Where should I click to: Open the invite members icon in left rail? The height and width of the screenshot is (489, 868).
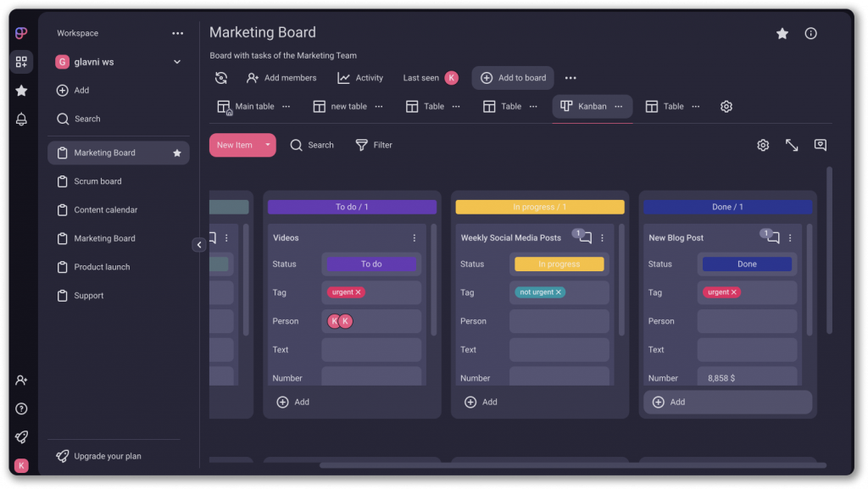[21, 381]
